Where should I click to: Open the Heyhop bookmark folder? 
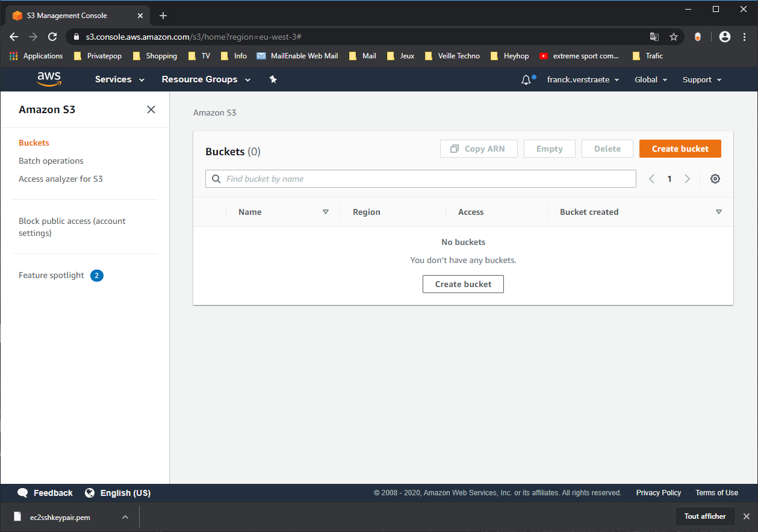(509, 56)
